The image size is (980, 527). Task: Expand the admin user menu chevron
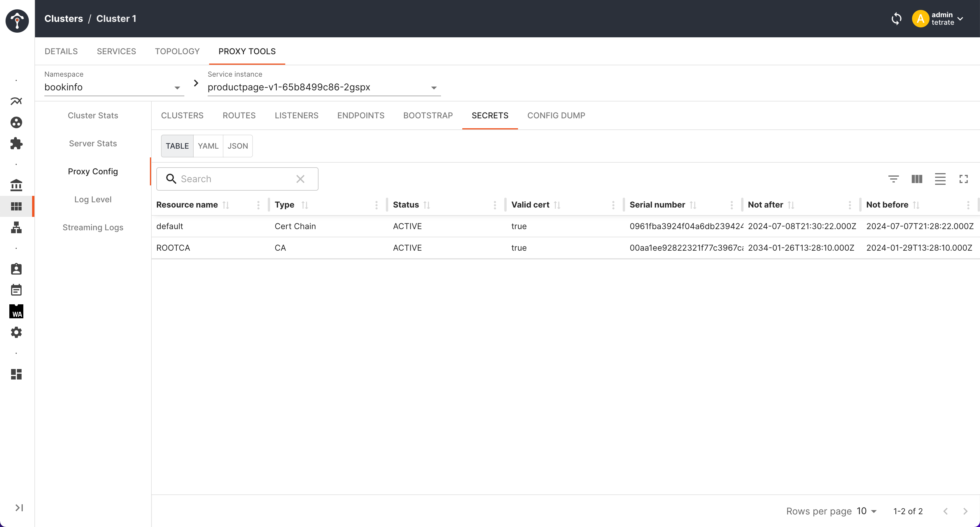[x=960, y=19]
